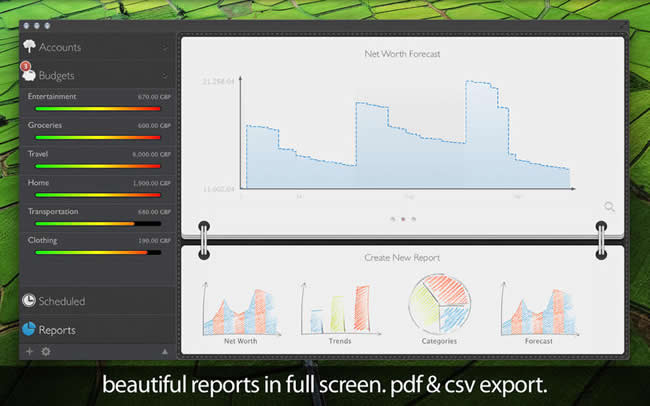
Task: Go to the third report page dot
Action: click(x=414, y=218)
